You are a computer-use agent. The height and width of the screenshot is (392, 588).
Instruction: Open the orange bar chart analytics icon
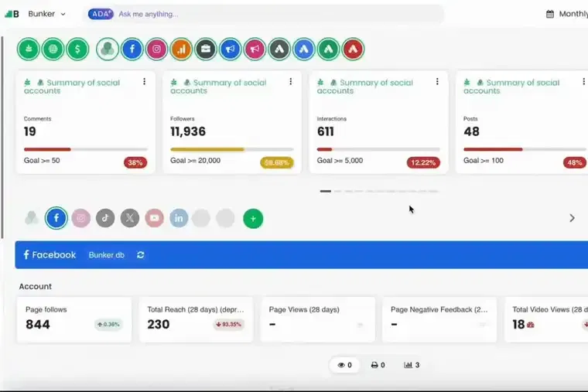click(x=181, y=49)
